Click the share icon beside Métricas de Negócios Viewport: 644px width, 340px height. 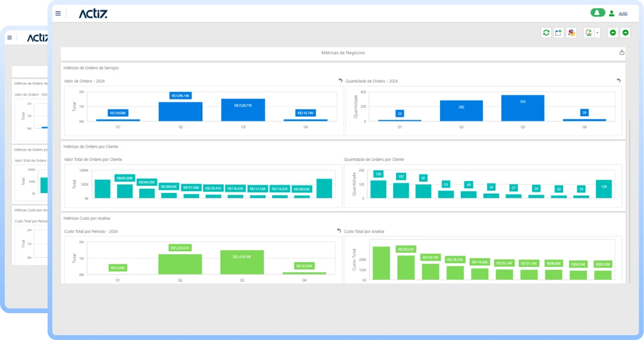pos(622,52)
